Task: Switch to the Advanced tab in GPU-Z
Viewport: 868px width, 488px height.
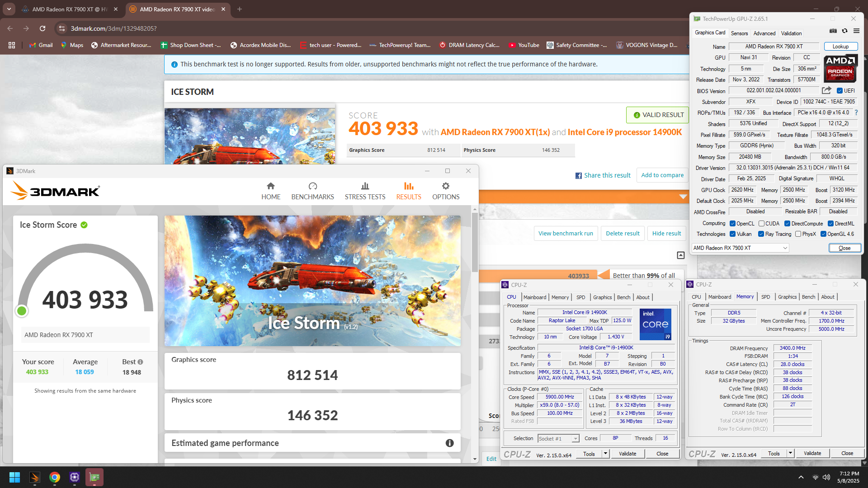Action: point(764,33)
